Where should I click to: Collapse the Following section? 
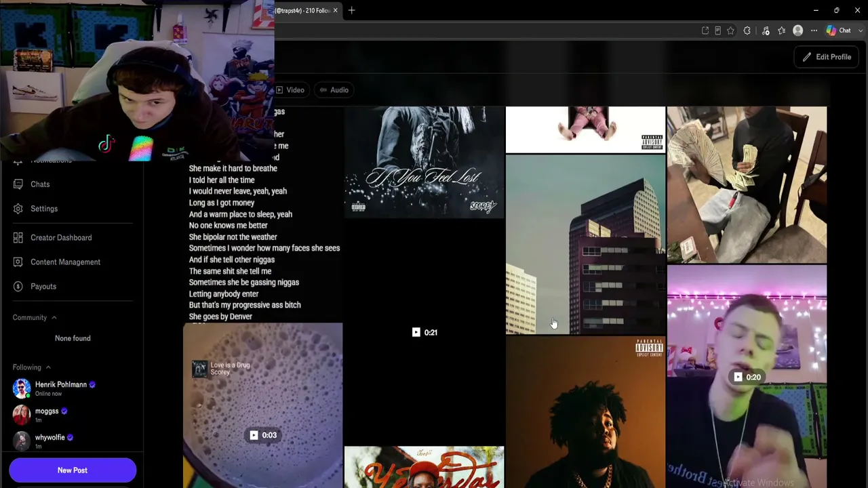(x=48, y=367)
